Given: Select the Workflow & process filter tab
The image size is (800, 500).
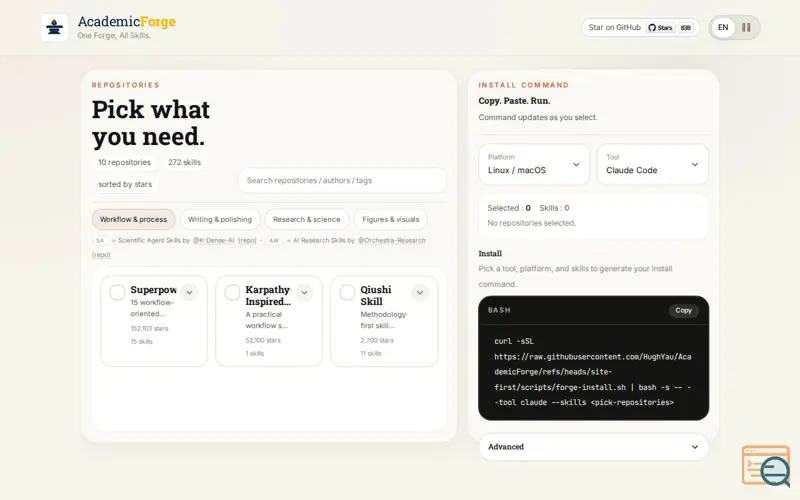Looking at the screenshot, I should 134,219.
